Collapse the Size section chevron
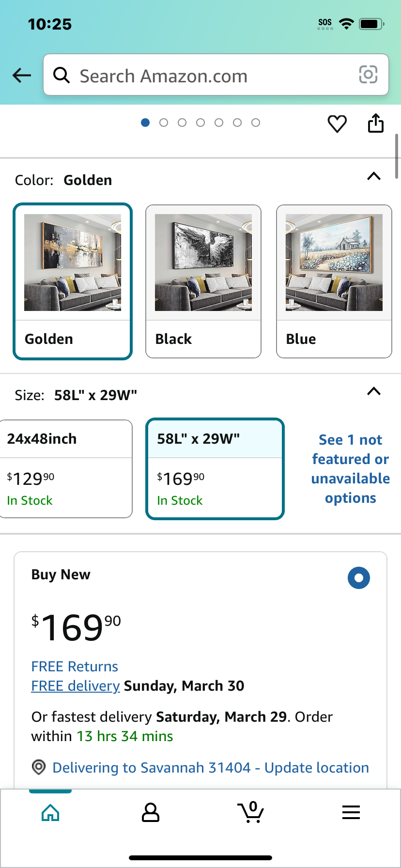This screenshot has height=868, width=401. pos(374,391)
